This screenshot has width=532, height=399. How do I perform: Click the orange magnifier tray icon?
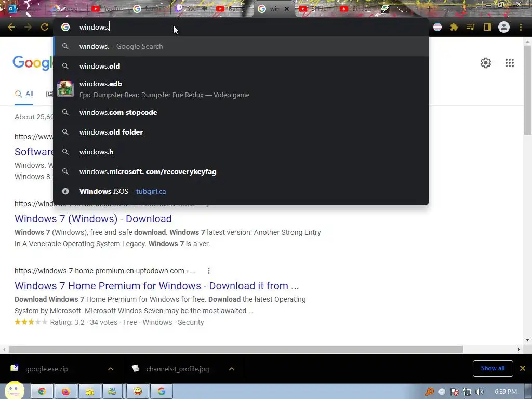430,392
